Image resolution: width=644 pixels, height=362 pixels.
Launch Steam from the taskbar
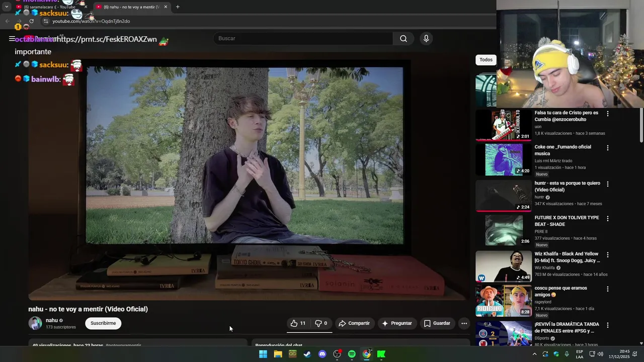(x=307, y=354)
